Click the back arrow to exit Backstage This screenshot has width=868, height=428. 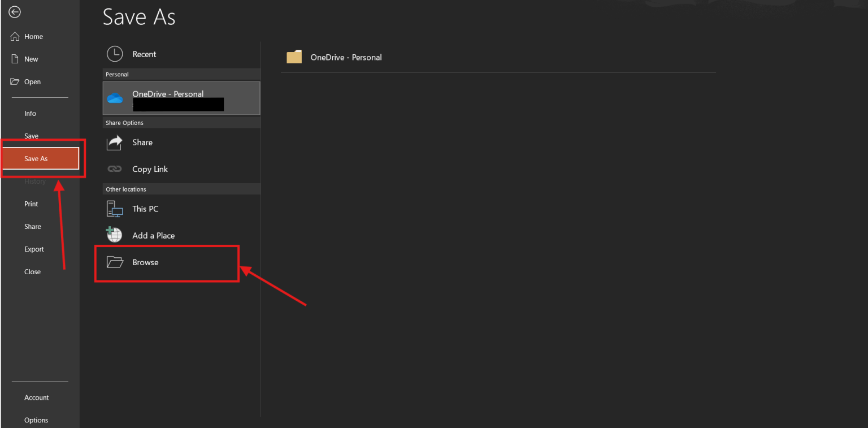coord(14,11)
